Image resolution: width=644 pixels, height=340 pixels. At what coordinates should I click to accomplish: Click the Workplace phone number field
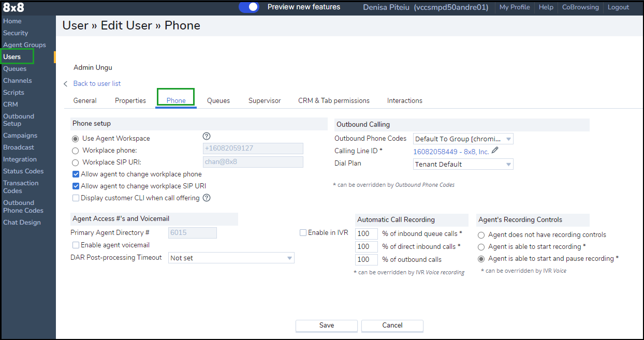pos(253,149)
